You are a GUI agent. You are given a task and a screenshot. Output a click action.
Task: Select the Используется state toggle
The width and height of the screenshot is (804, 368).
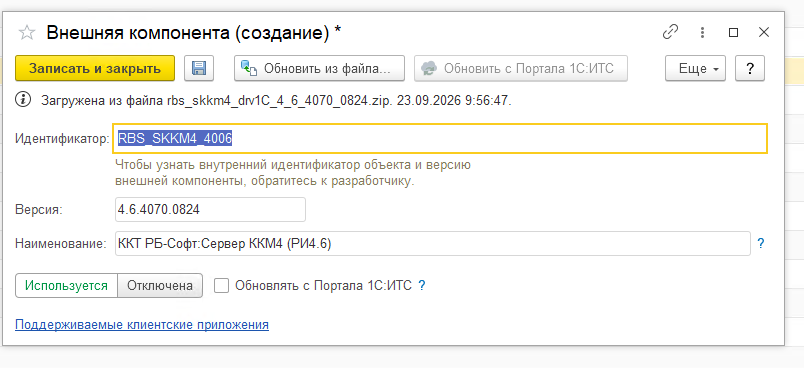(x=67, y=285)
